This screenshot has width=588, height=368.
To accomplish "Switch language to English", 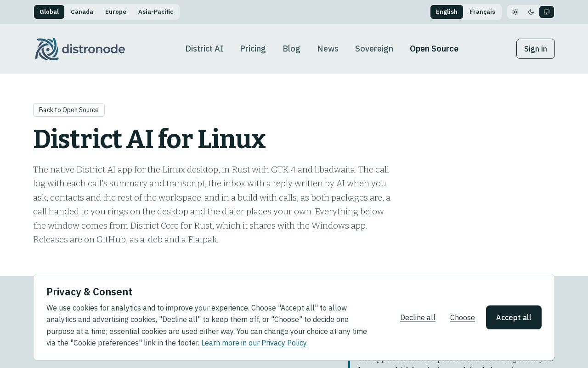I will click(x=447, y=12).
